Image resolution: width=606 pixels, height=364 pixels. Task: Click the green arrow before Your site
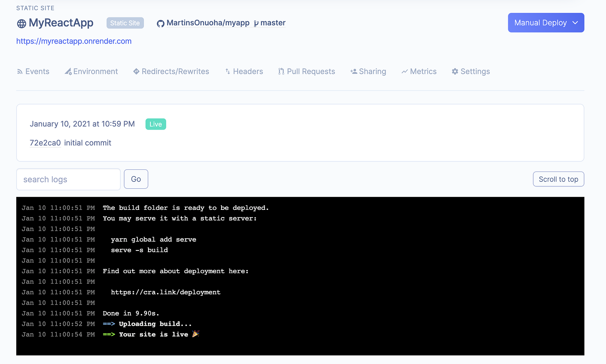(x=109, y=335)
